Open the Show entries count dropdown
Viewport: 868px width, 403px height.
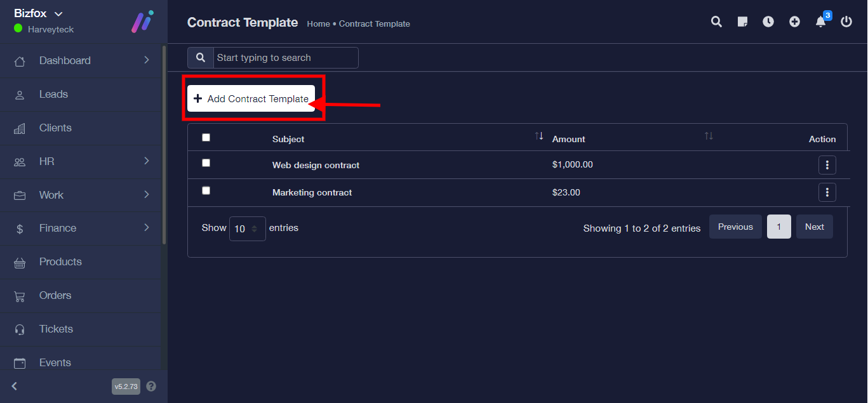click(x=247, y=228)
